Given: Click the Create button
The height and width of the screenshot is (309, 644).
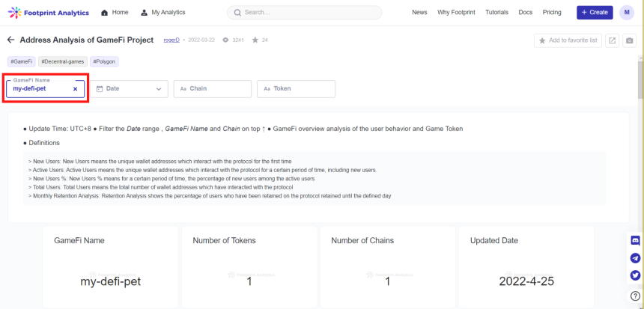Looking at the screenshot, I should tap(595, 12).
